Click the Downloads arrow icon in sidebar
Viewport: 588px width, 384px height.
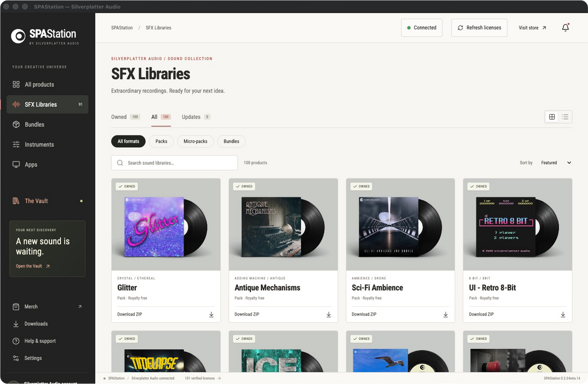pyautogui.click(x=16, y=324)
